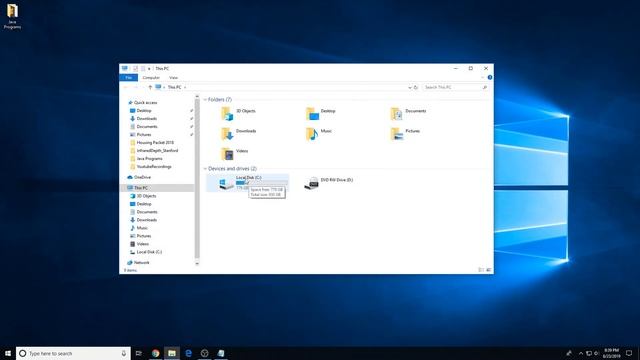Viewport: 640px width, 360px height.
Task: Click the Refresh button in address bar
Action: click(x=416, y=87)
